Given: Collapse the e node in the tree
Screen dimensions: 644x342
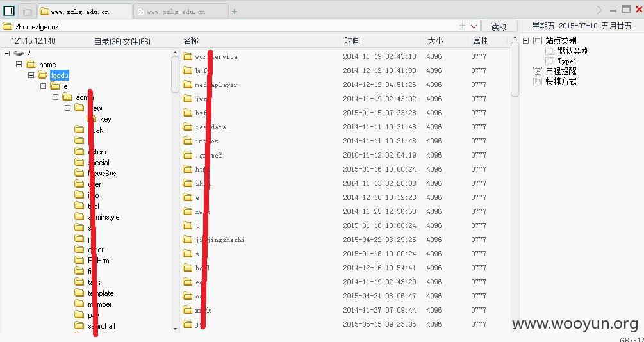Looking at the screenshot, I should point(43,86).
